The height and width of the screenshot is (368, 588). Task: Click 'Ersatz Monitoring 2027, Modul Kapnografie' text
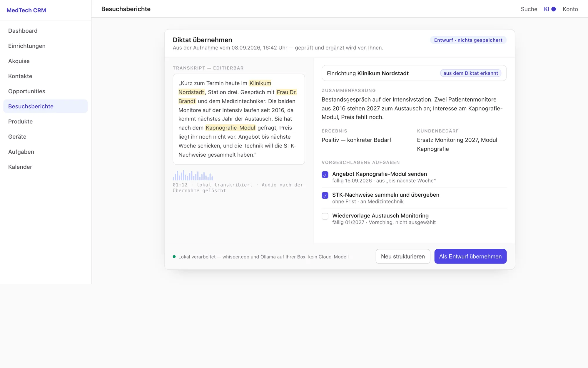click(x=457, y=144)
